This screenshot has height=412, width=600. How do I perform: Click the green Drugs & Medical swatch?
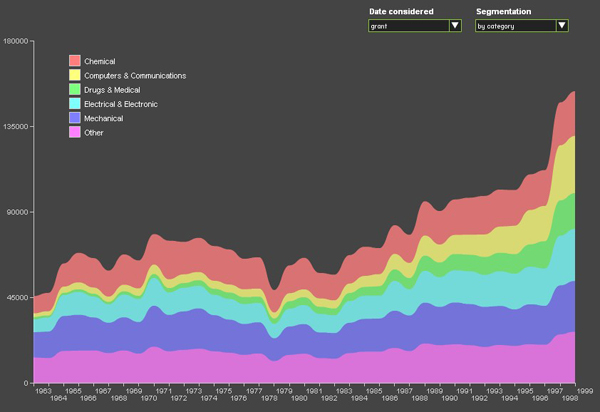tap(75, 90)
